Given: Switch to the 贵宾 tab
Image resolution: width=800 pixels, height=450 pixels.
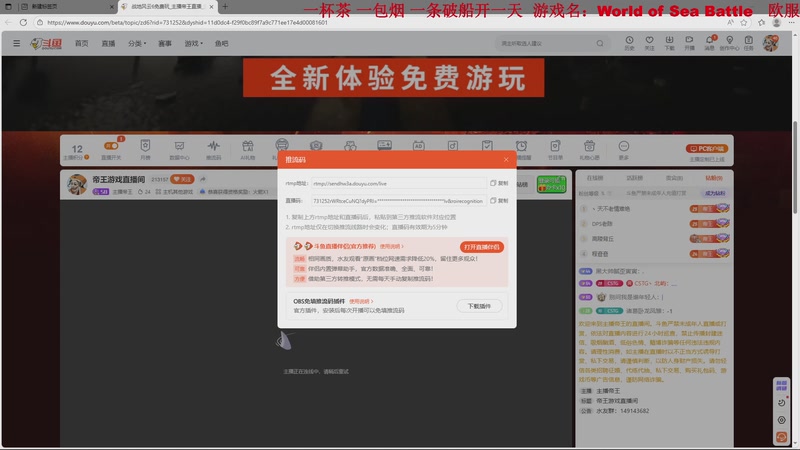Looking at the screenshot, I should (674, 178).
